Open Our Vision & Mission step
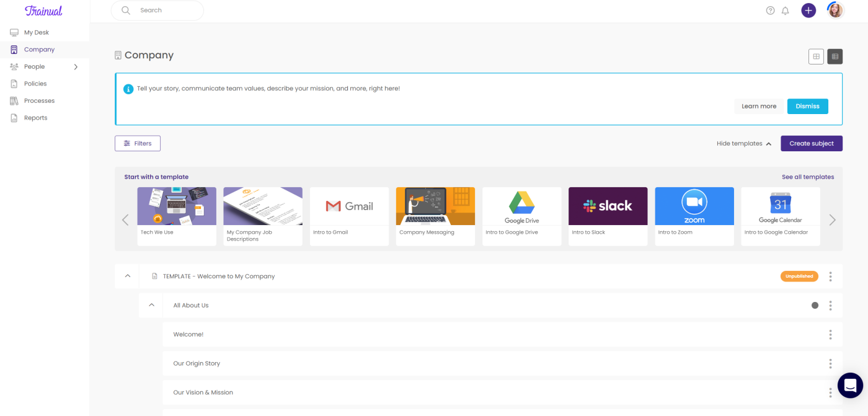 click(203, 392)
